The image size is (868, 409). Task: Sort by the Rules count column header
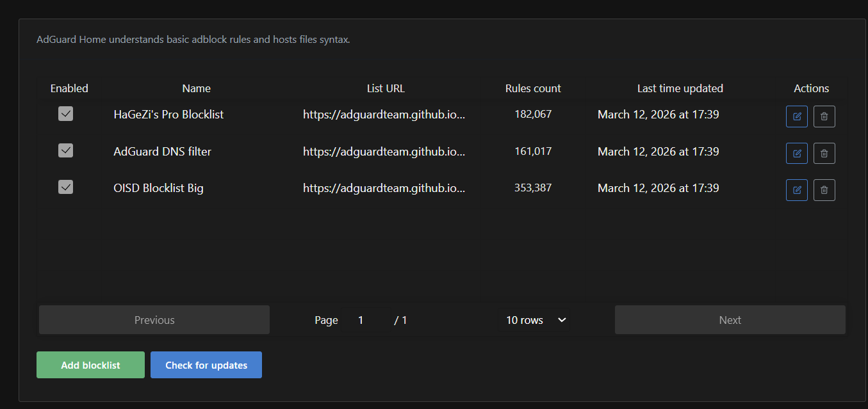click(x=533, y=88)
